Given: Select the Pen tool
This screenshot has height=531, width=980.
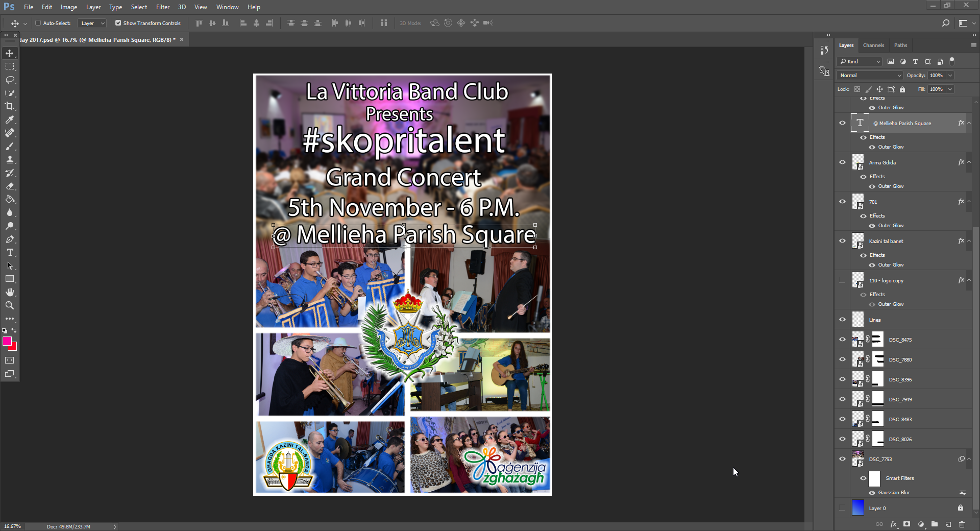Looking at the screenshot, I should pyautogui.click(x=10, y=239).
